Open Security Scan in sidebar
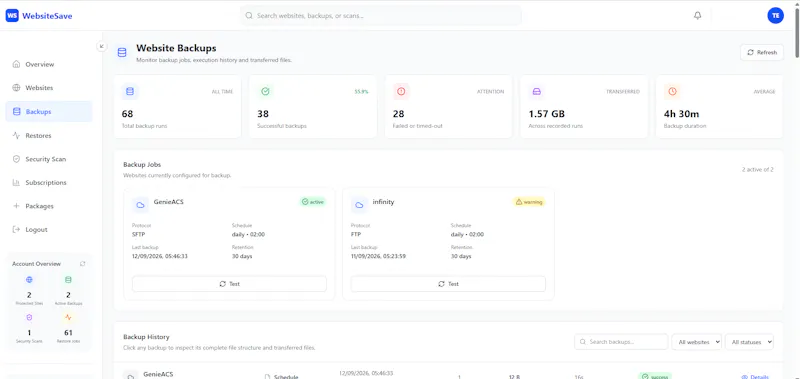The width and height of the screenshot is (800, 379). (x=49, y=159)
